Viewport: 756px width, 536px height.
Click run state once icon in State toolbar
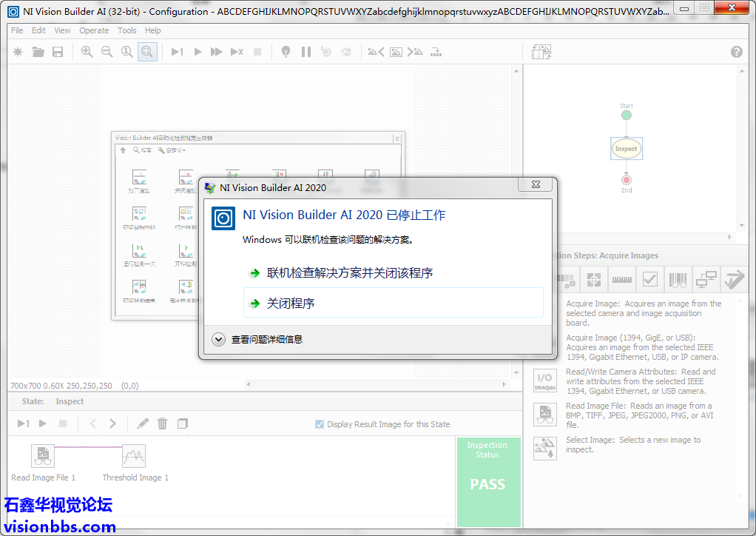coord(23,423)
